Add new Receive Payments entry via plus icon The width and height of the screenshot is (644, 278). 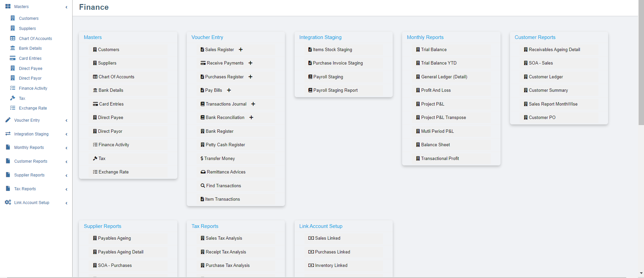coord(250,63)
